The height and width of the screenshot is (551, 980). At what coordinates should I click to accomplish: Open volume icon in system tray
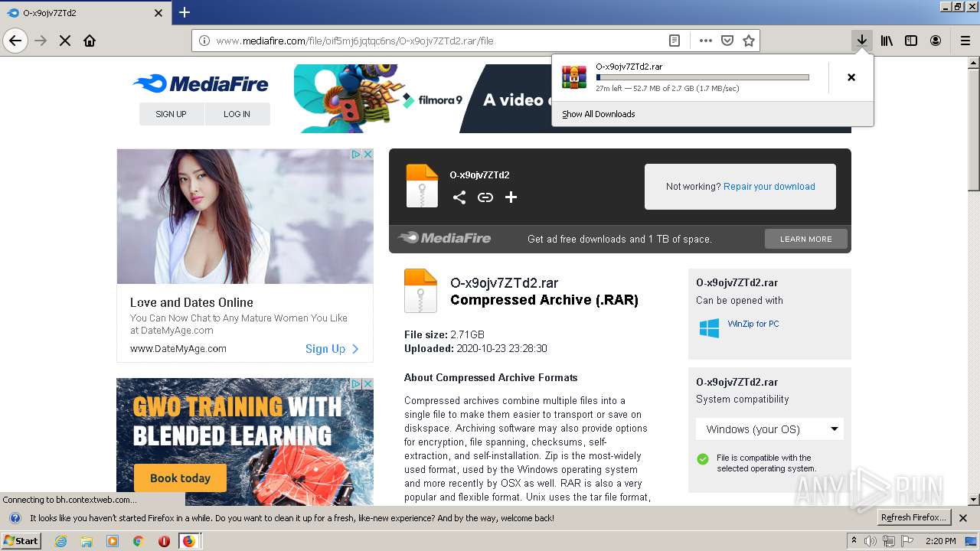[x=871, y=541]
